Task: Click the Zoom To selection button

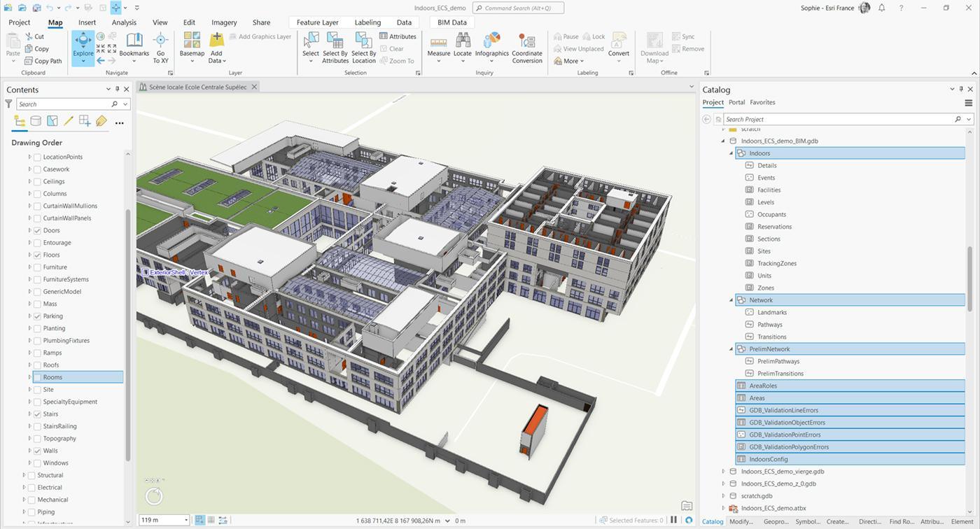Action: 398,61
